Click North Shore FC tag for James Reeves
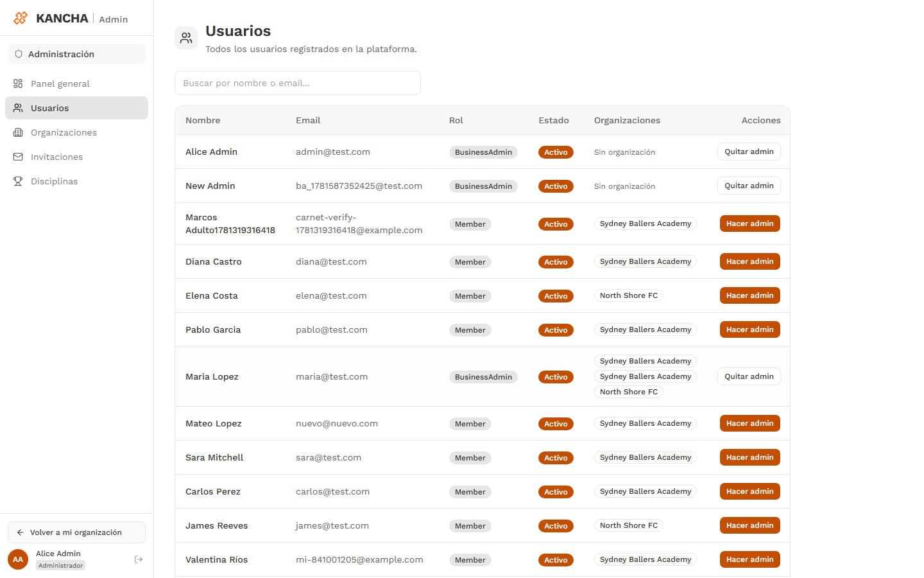 [x=629, y=525]
